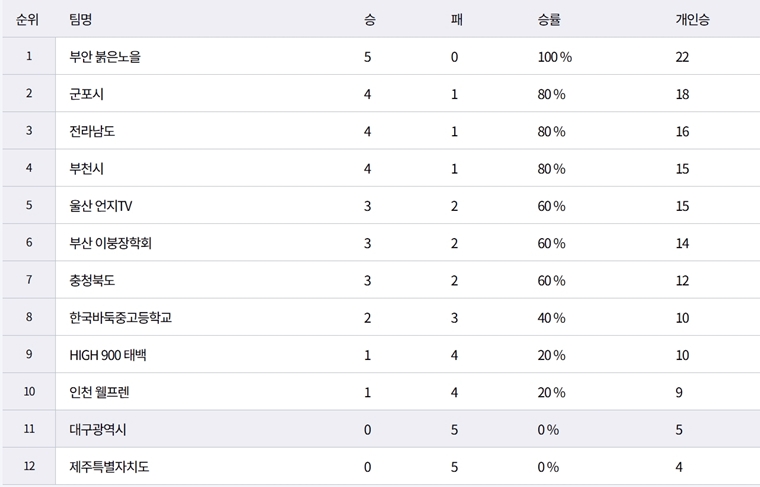The image size is (760, 487).
Task: Click the 개인승 column header
Action: (692, 20)
